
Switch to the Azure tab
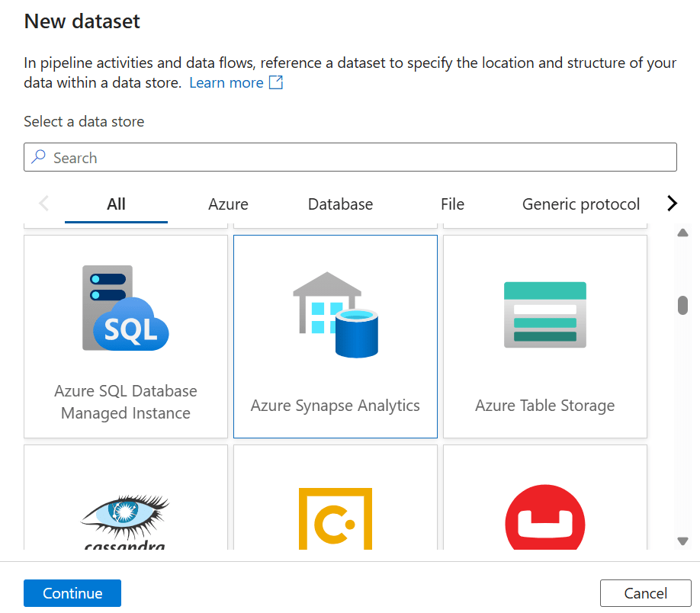228,204
